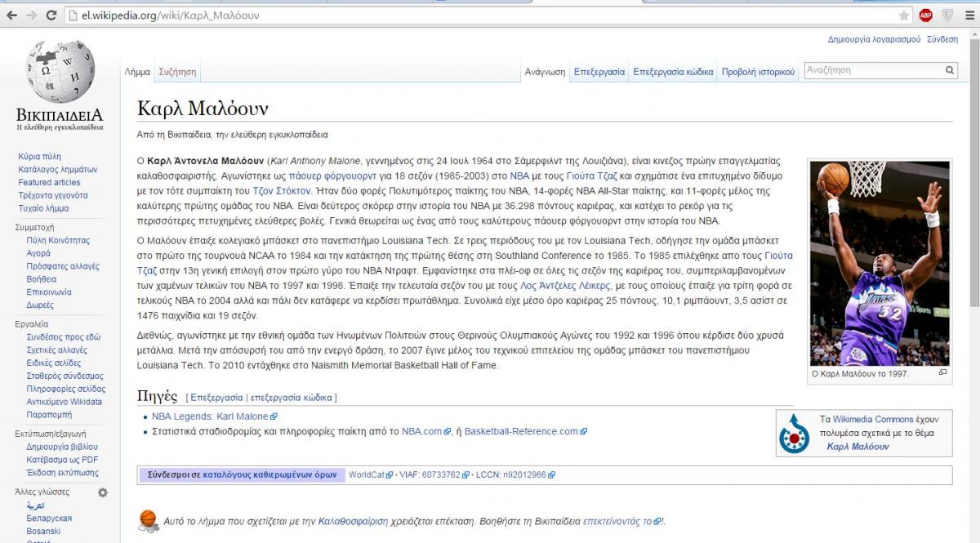Select the Ανάγνωση tab
Screen dimensions: 980x543
pyautogui.click(x=545, y=72)
